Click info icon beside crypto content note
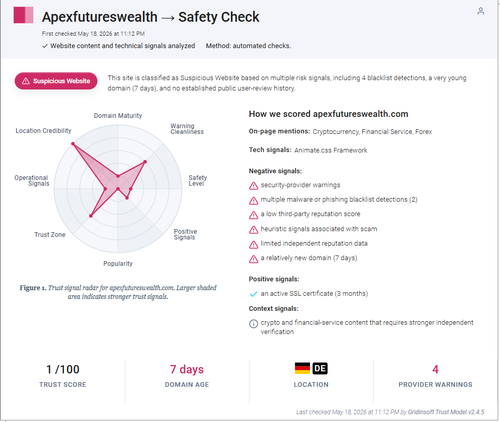Image resolution: width=500 pixels, height=422 pixels. [253, 324]
